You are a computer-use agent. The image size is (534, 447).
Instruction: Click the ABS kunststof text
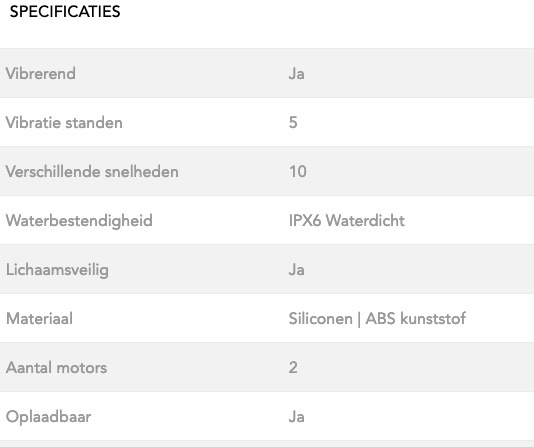coord(415,319)
